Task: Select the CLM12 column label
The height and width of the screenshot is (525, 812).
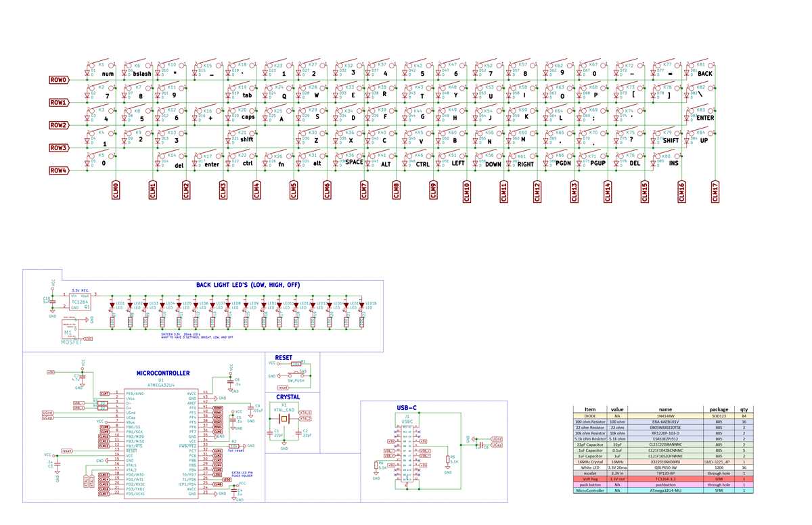Action: tap(537, 191)
